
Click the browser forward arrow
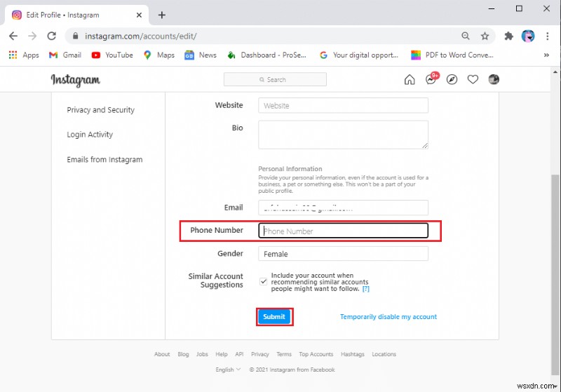pos(32,36)
